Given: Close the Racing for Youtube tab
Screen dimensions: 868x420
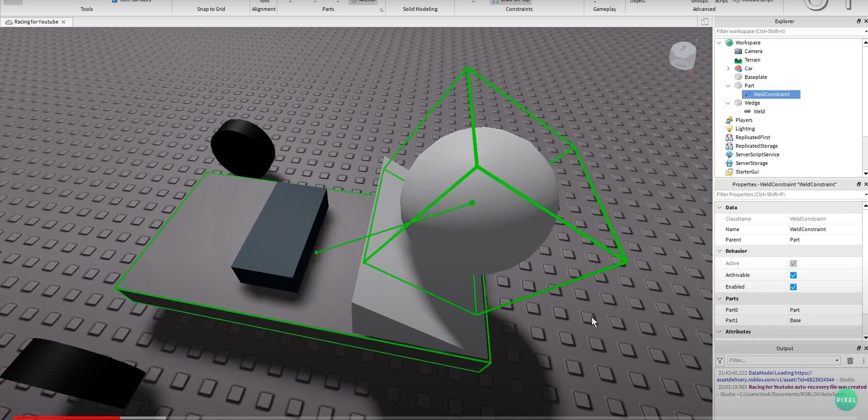Looking at the screenshot, I should (64, 22).
